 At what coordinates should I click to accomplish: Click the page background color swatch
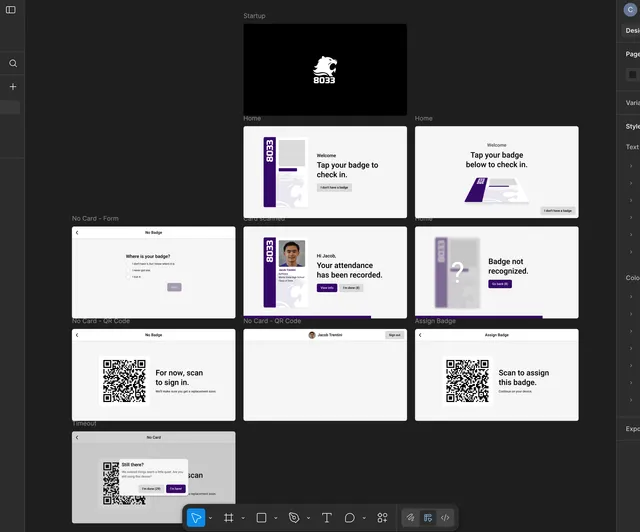point(633,75)
